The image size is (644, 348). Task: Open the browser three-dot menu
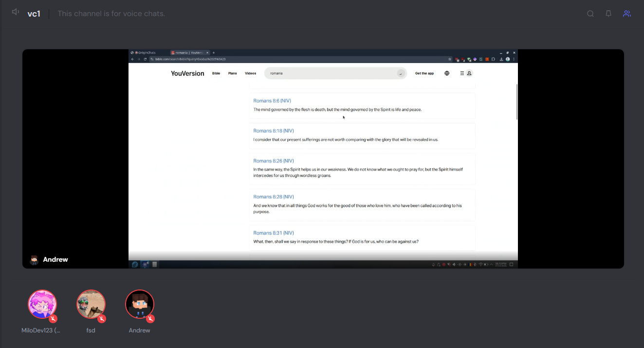pos(514,59)
